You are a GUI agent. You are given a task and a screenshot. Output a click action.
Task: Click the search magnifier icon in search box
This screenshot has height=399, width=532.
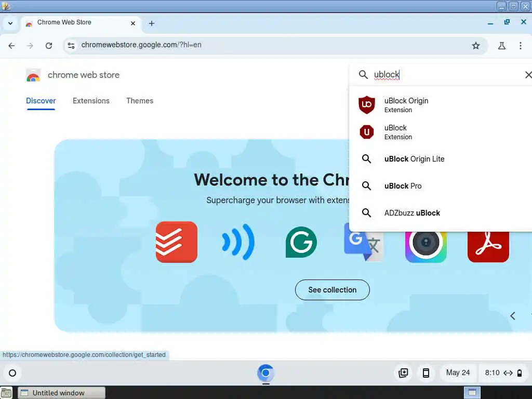point(363,75)
